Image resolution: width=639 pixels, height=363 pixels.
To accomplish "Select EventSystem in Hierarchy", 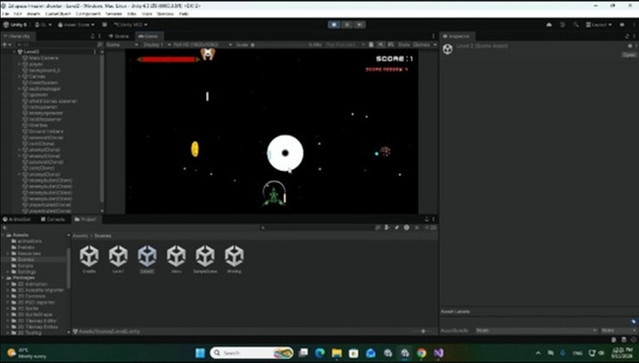I will [43, 82].
